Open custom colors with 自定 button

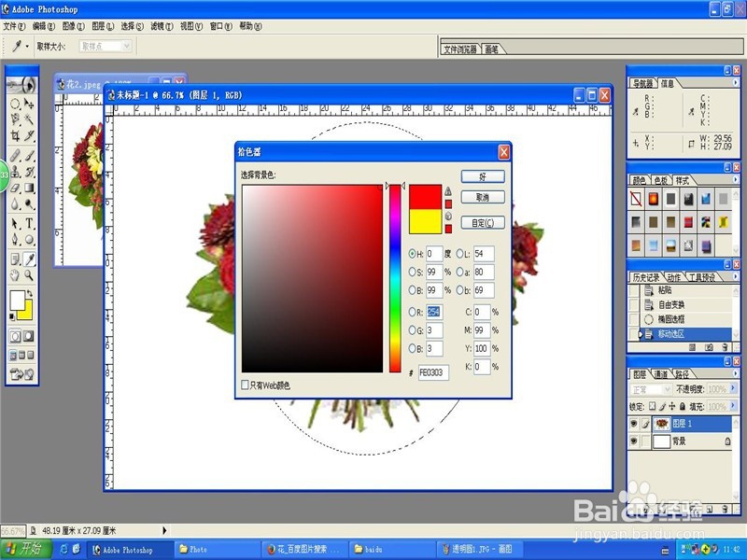pyautogui.click(x=483, y=222)
